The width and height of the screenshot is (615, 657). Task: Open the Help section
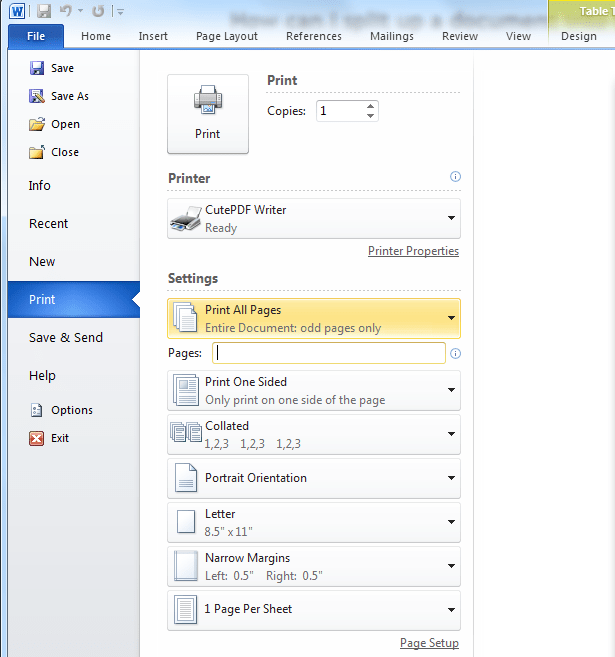[x=42, y=376]
